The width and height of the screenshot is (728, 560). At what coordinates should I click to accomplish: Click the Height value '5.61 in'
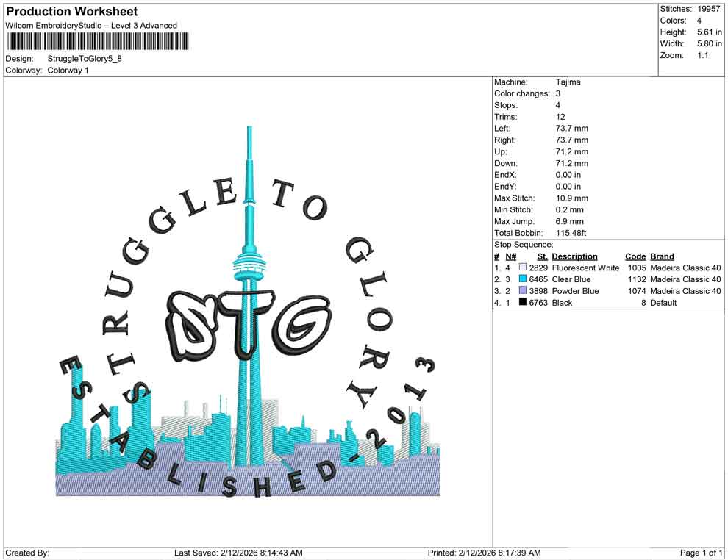coord(710,32)
